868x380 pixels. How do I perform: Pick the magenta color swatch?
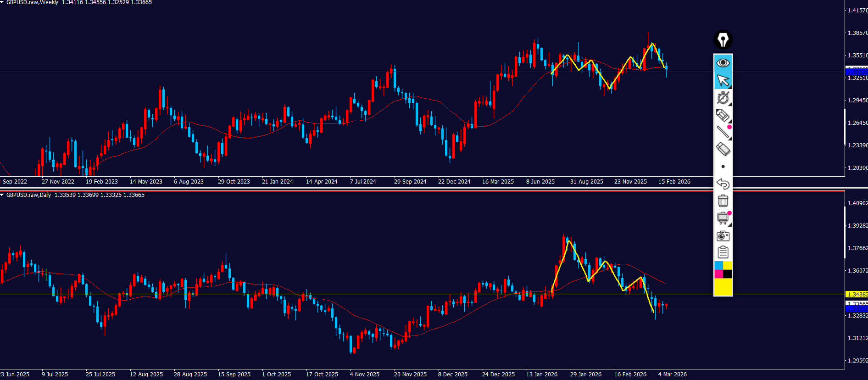[x=718, y=274]
